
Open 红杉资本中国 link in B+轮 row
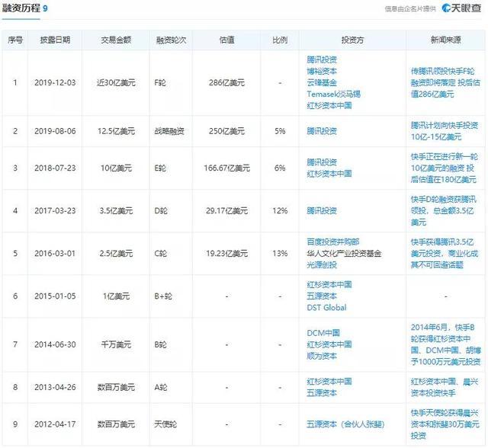pyautogui.click(x=329, y=284)
